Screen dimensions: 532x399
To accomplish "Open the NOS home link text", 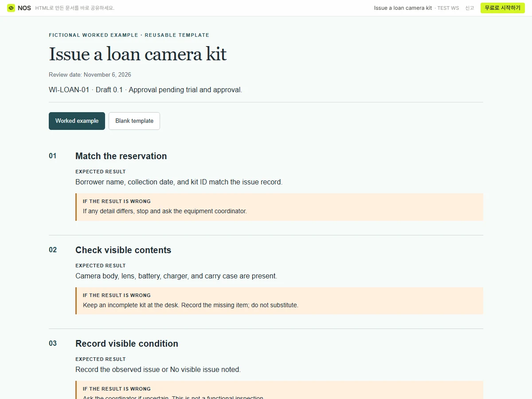I will click(x=24, y=8).
